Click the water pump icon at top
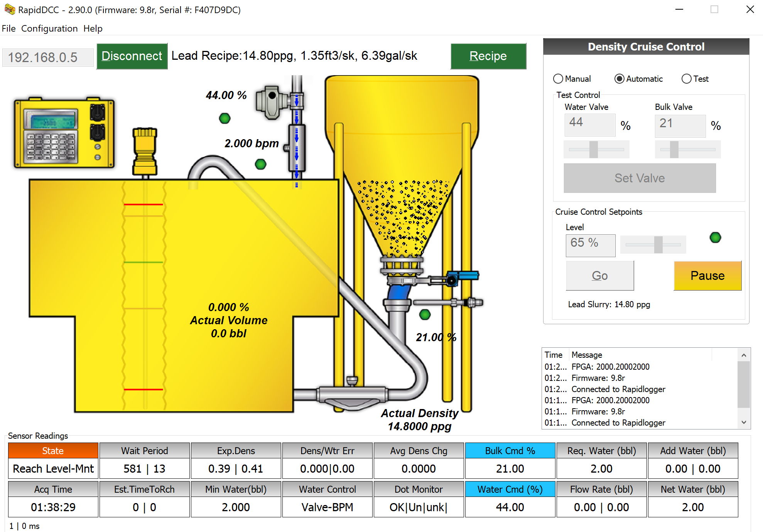The image size is (763, 532). [x=272, y=102]
